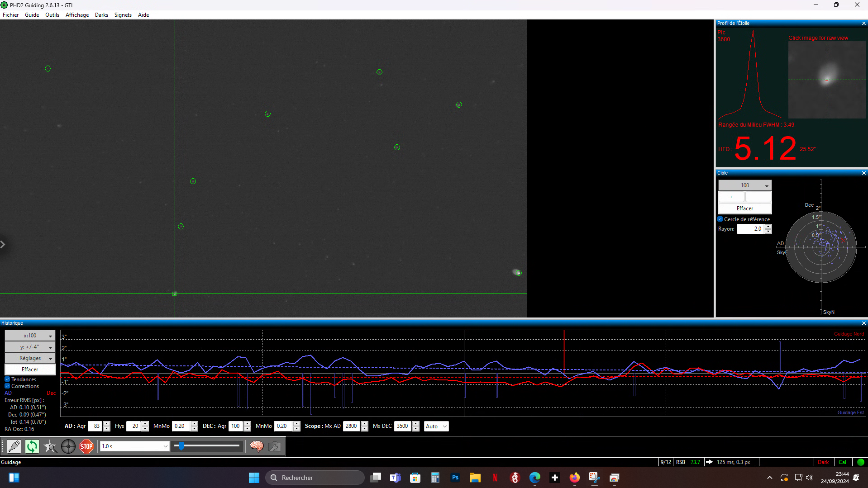Launch Firefox from the taskbar
The width and height of the screenshot is (868, 488).
point(575,478)
